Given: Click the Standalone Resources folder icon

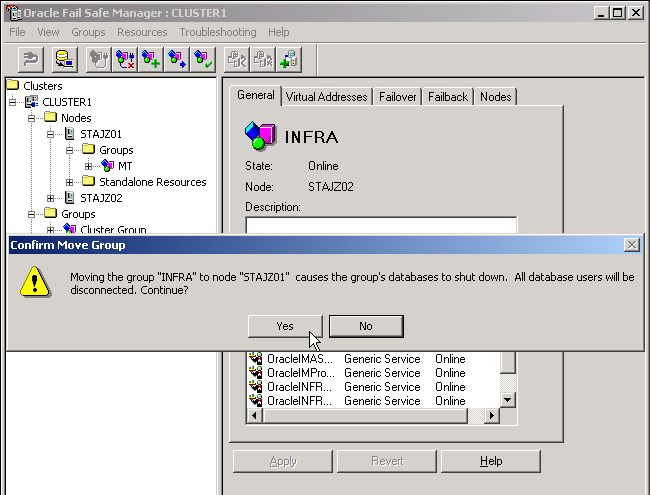Looking at the screenshot, I should click(89, 181).
